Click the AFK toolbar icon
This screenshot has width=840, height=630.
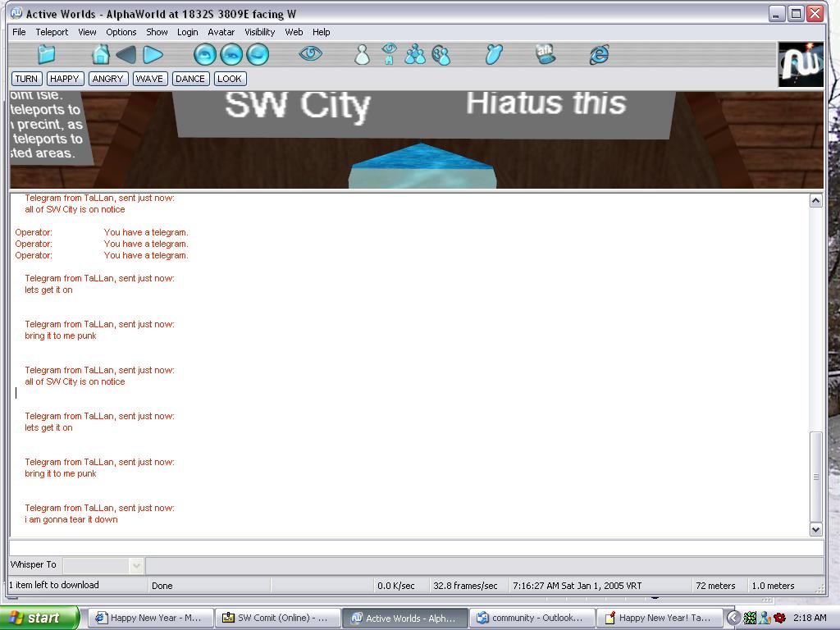pyautogui.click(x=546, y=54)
